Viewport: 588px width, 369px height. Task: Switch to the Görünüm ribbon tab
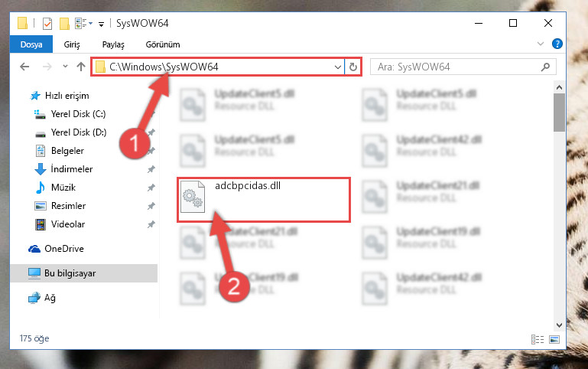click(x=163, y=44)
